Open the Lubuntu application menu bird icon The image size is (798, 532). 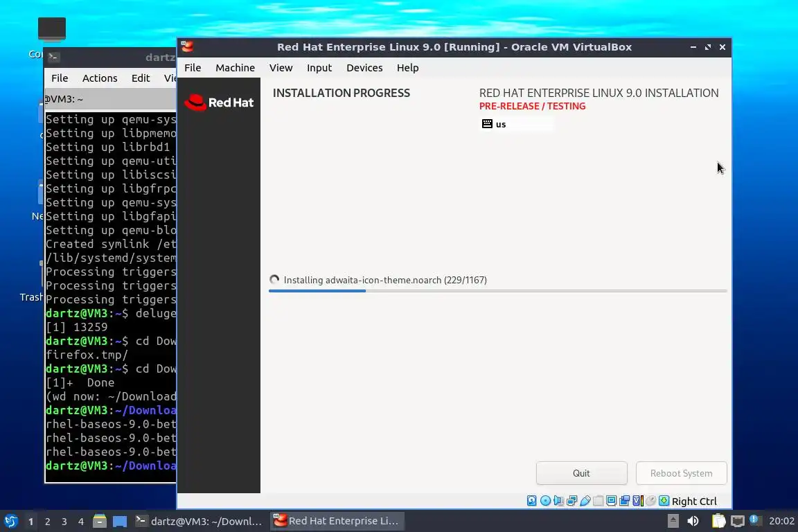tap(10, 522)
